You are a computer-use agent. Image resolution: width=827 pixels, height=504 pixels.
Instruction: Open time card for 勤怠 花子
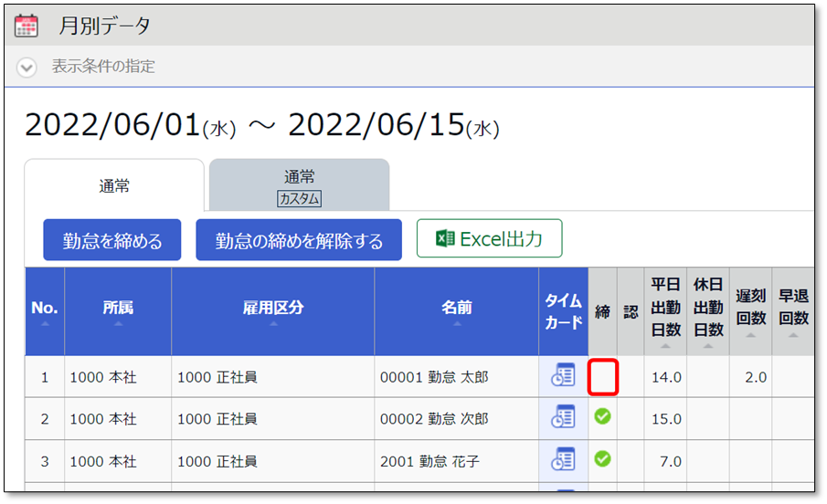click(563, 459)
